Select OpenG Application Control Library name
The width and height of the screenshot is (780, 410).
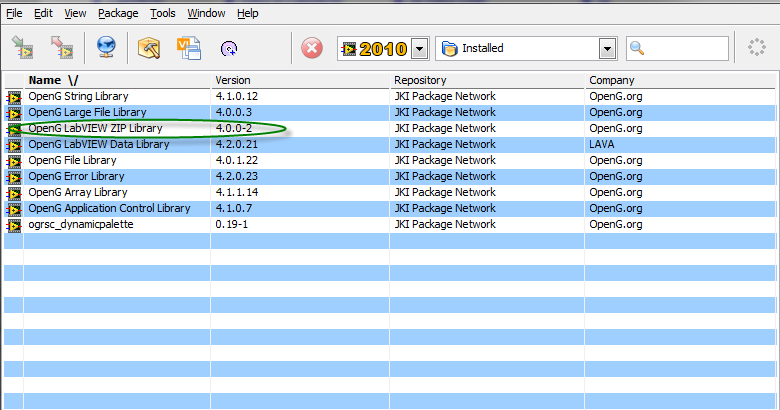[x=109, y=208]
